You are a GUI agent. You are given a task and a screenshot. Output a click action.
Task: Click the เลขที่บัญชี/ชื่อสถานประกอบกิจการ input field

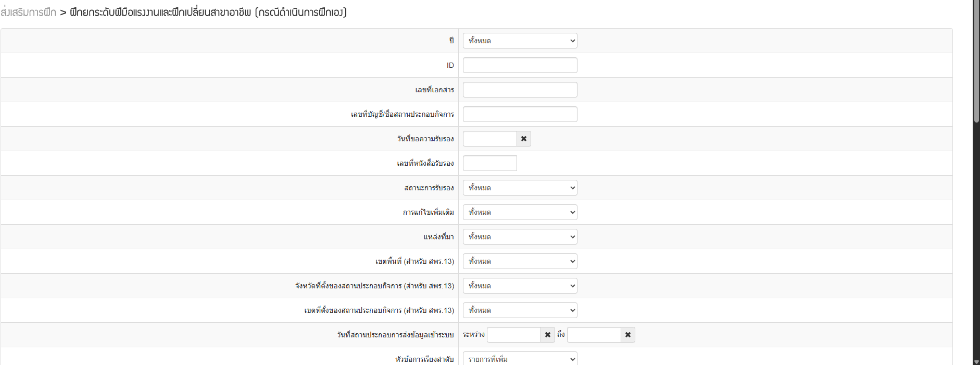coord(520,114)
